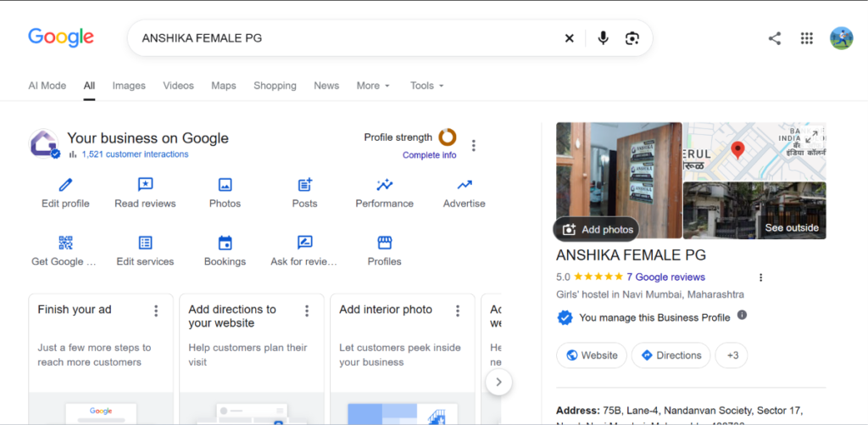Viewport: 868px width, 425px height.
Task: Open three-dot menu next to Google reviews
Action: click(x=760, y=277)
